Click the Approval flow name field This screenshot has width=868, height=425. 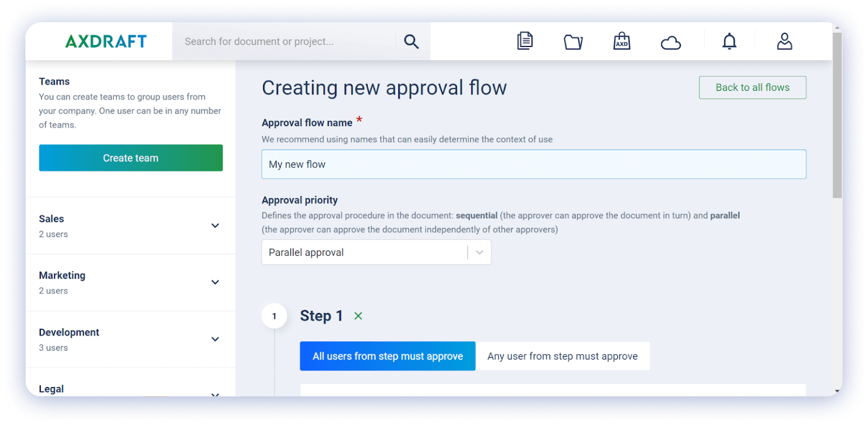[x=533, y=164]
